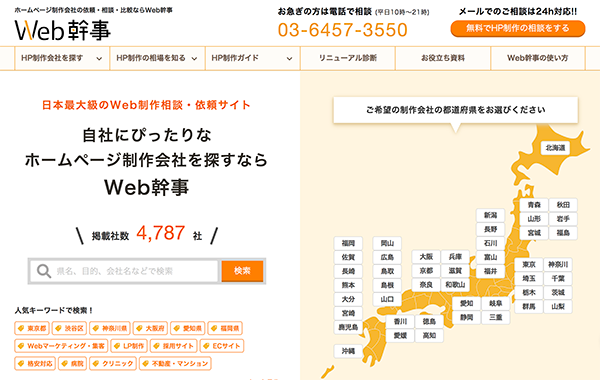Screen dimensions: 600x380
Task: Click the tag icon on 東京都 keyword
Action: tap(21, 328)
